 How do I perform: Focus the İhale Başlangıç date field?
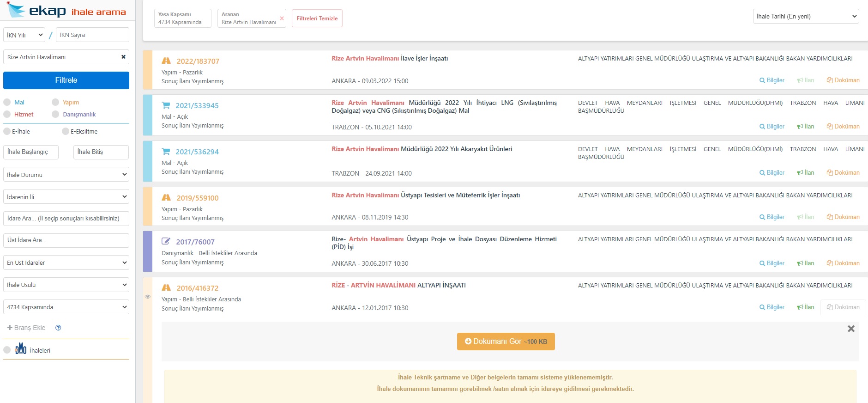point(31,152)
